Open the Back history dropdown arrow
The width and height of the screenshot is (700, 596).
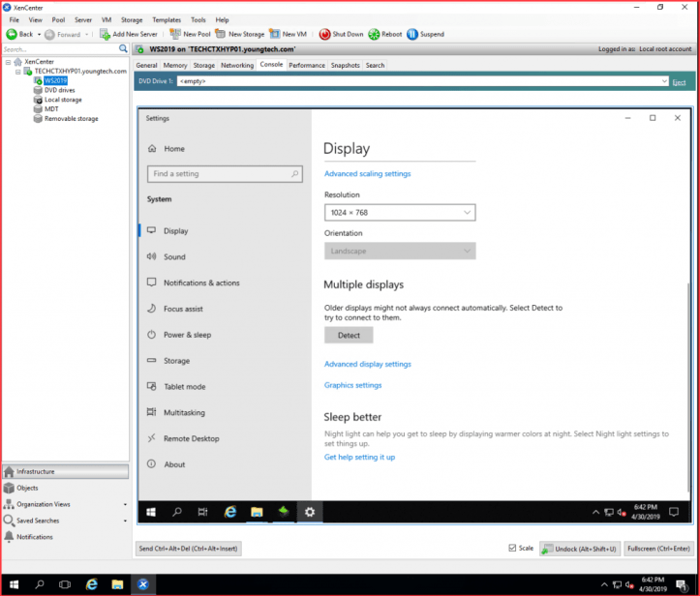coord(39,35)
